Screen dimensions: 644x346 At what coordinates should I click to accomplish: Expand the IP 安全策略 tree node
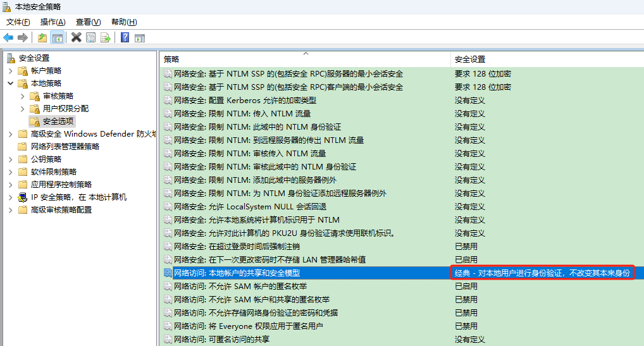(x=11, y=197)
